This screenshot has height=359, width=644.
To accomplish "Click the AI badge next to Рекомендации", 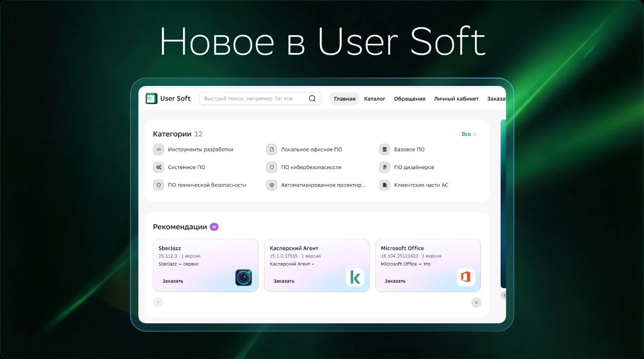I will (214, 227).
